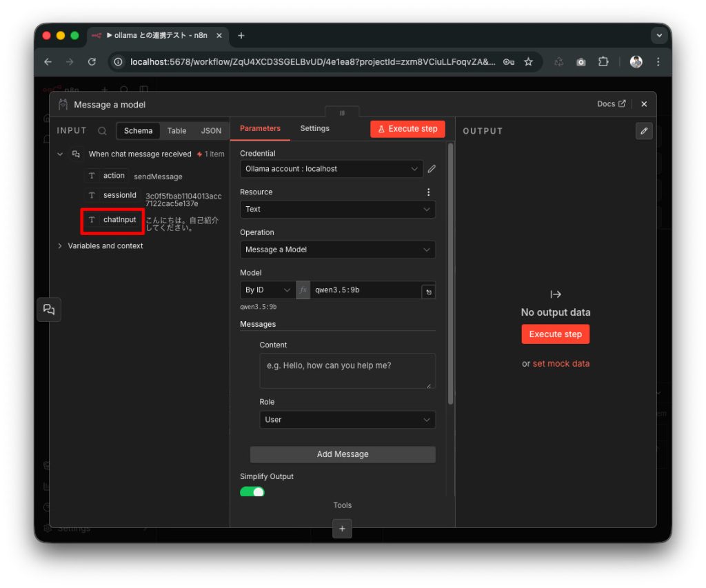The image size is (706, 588).
Task: Switch to the JSON input view
Action: (x=211, y=130)
